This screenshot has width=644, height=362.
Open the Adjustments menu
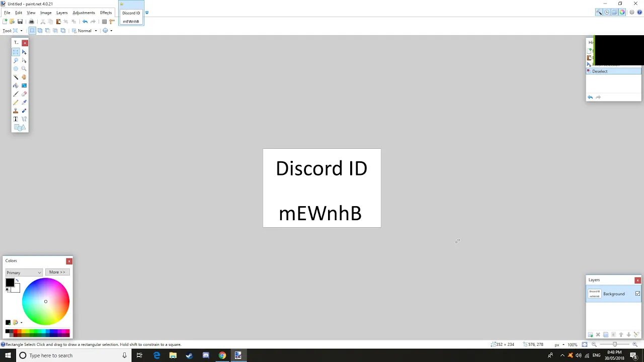click(x=84, y=13)
